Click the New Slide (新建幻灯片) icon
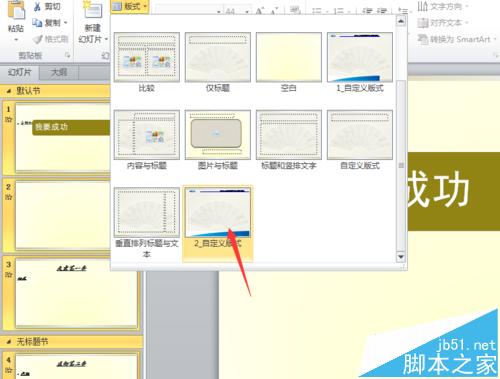The width and height of the screenshot is (500, 379). [x=93, y=11]
